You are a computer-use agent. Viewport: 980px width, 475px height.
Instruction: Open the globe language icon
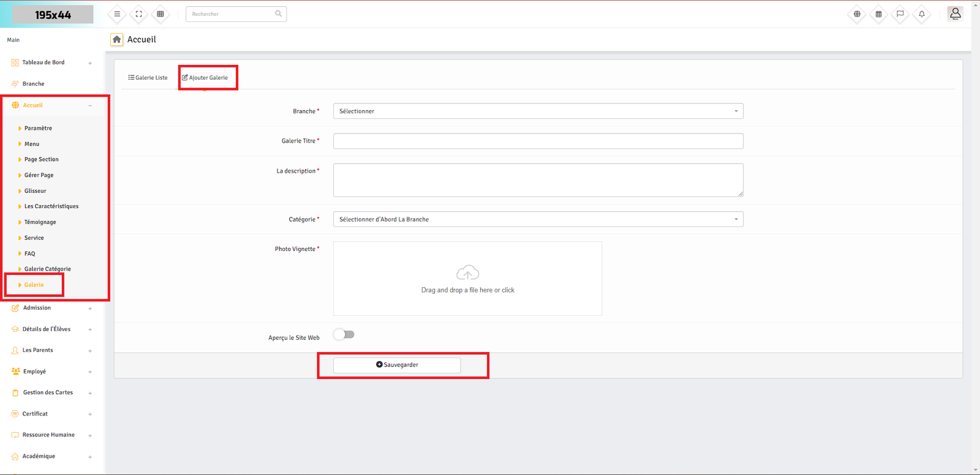857,14
